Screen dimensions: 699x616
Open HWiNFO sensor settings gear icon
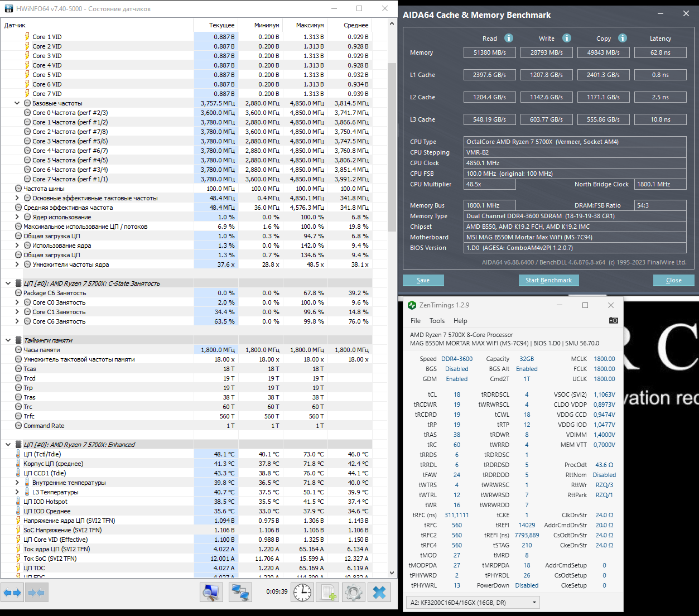[353, 592]
